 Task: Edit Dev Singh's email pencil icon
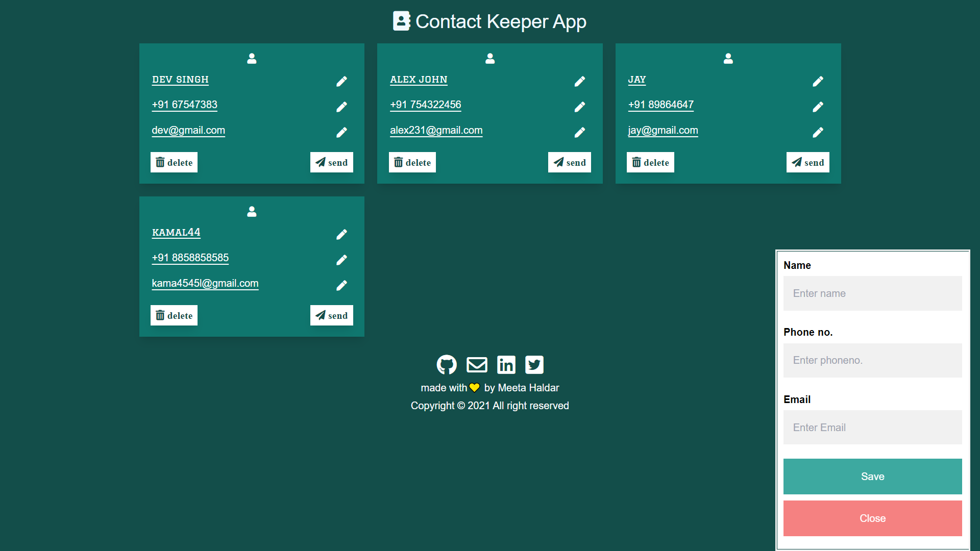tap(341, 133)
